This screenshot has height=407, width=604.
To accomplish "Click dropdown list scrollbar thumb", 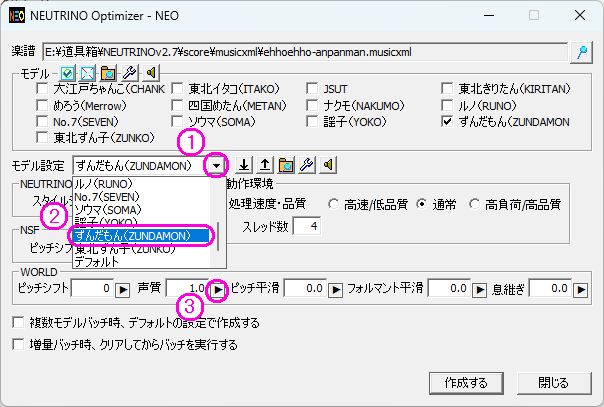I will 218,236.
